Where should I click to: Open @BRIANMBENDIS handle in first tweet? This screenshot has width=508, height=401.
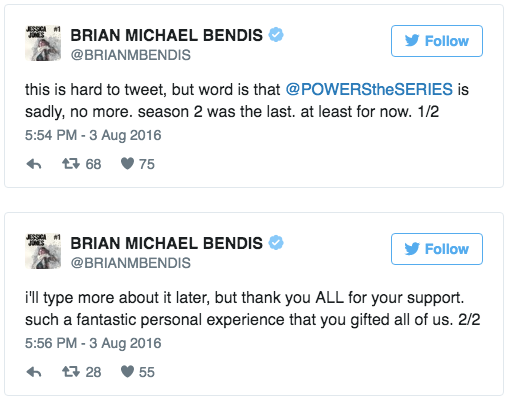pos(130,55)
